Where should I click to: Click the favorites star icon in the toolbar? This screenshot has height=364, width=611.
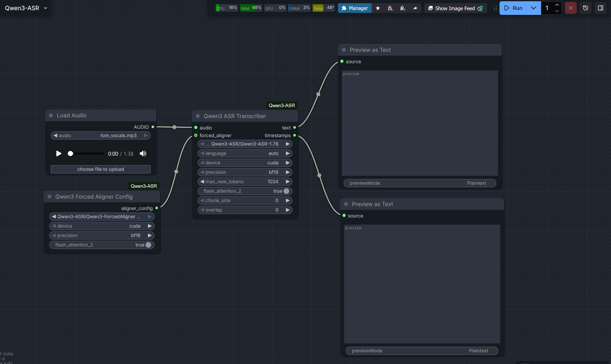pos(378,8)
